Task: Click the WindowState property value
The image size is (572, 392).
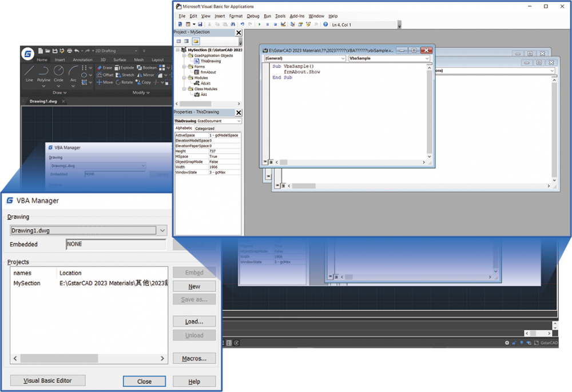Action: coord(224,173)
